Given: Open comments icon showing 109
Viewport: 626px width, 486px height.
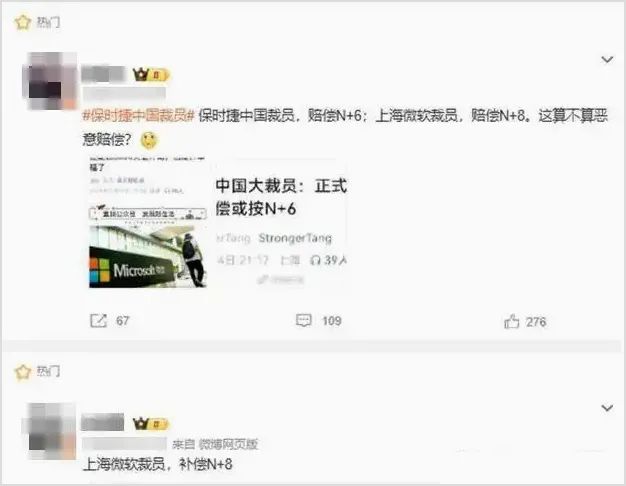Looking at the screenshot, I should click(303, 320).
